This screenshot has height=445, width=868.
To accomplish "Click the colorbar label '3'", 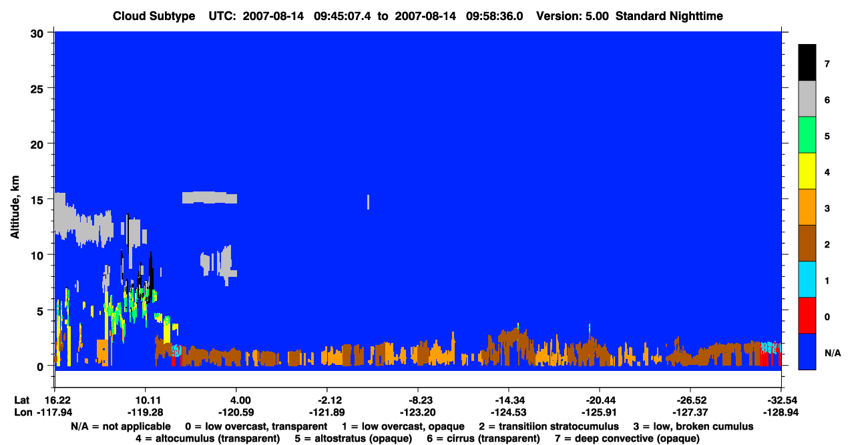I will (x=827, y=208).
